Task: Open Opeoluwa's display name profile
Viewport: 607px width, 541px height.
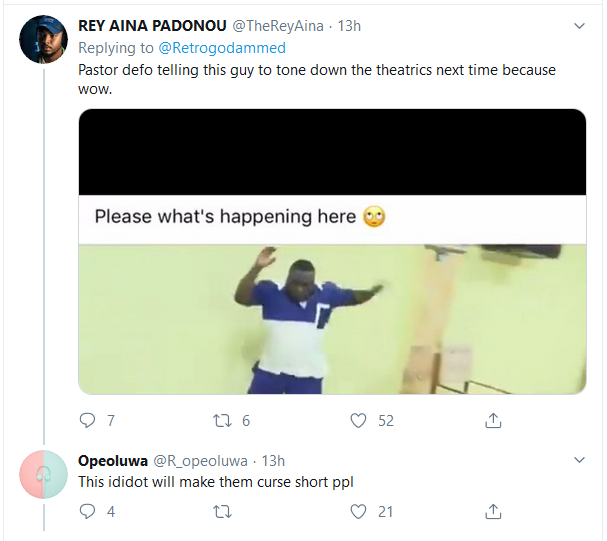Action: [x=112, y=460]
